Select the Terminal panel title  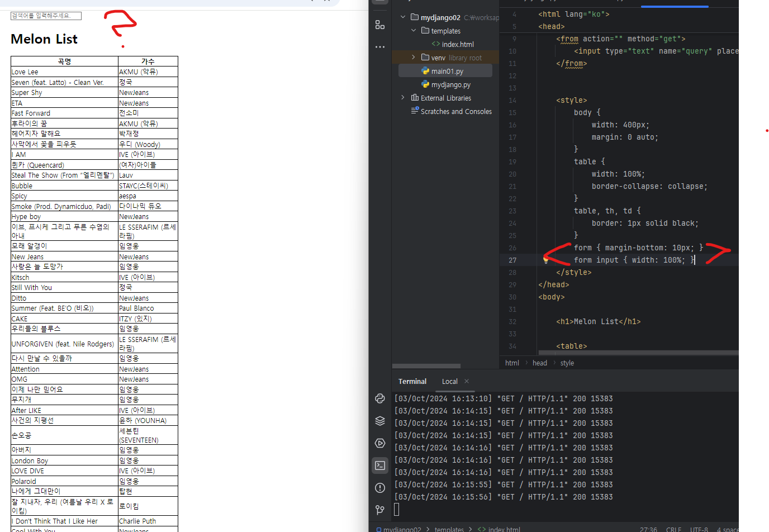pyautogui.click(x=412, y=381)
